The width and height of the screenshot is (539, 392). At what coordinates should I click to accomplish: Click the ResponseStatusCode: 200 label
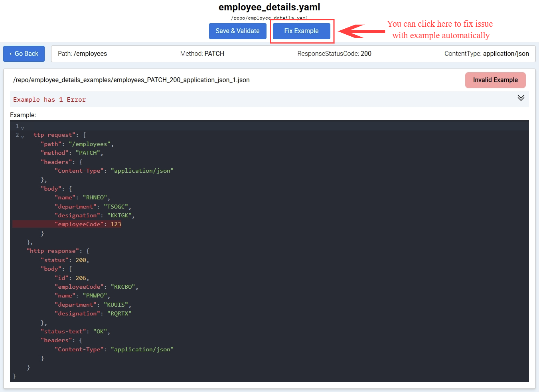click(334, 54)
